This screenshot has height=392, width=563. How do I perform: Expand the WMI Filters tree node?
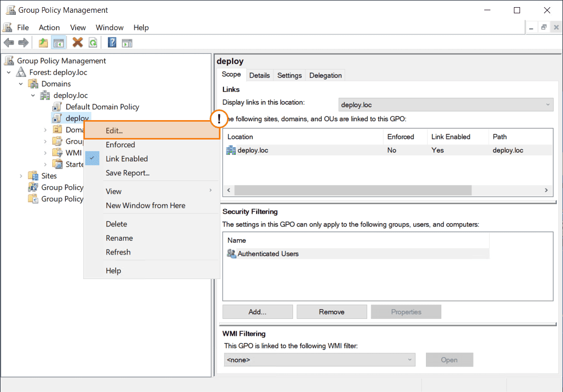45,153
